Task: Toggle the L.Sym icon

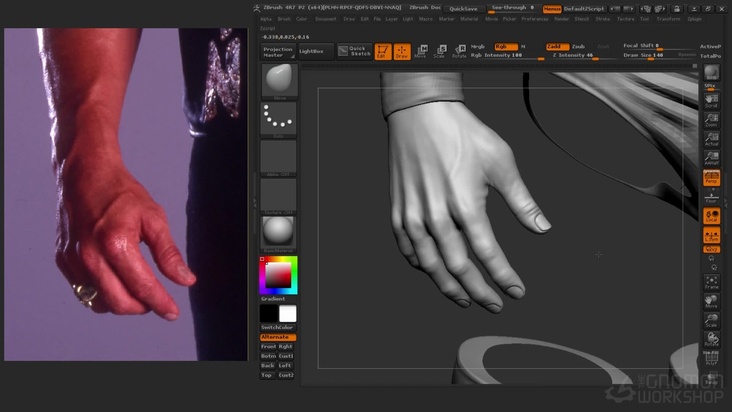Action: [x=711, y=236]
